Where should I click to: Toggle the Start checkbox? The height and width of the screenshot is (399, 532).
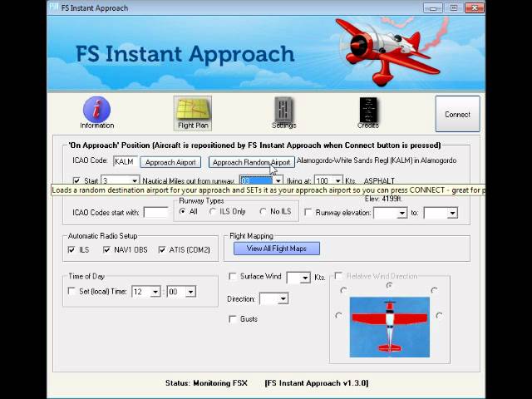(76, 180)
